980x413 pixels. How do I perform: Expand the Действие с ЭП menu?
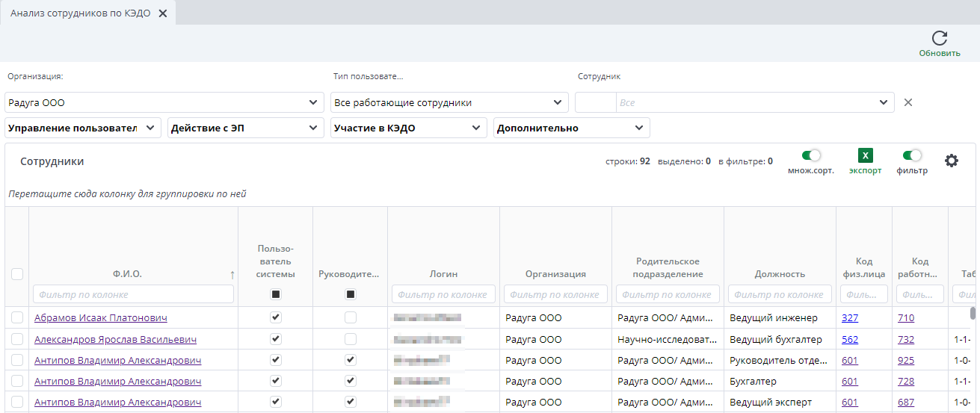click(x=245, y=128)
